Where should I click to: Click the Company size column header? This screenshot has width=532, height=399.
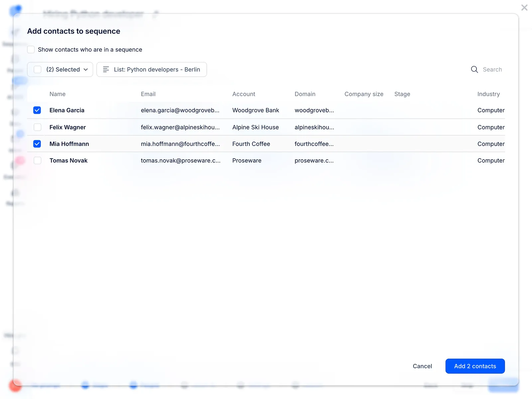(x=364, y=94)
